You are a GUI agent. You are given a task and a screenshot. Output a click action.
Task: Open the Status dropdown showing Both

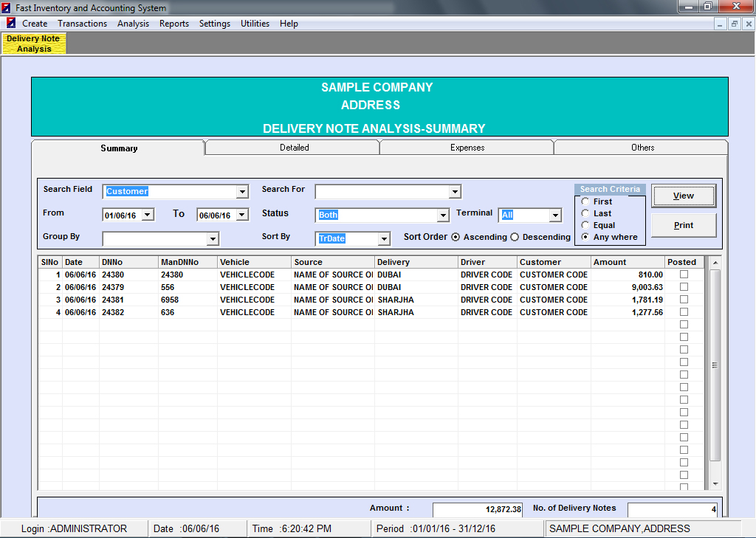coord(443,215)
